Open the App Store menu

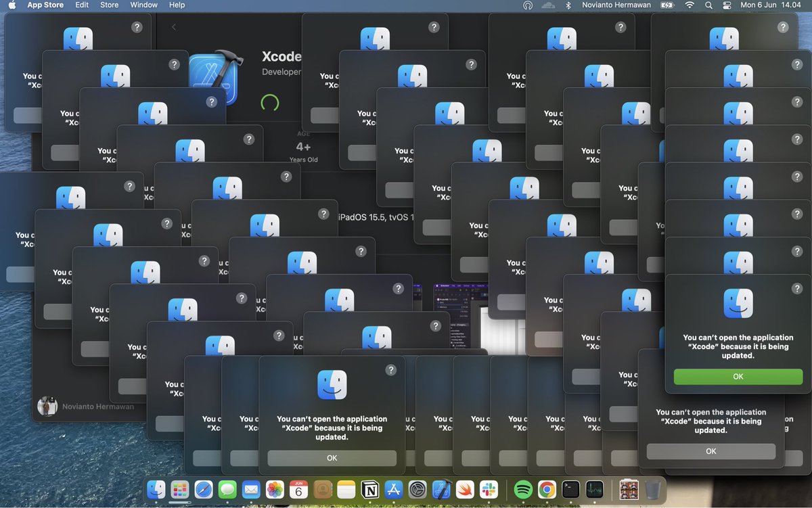(x=45, y=5)
